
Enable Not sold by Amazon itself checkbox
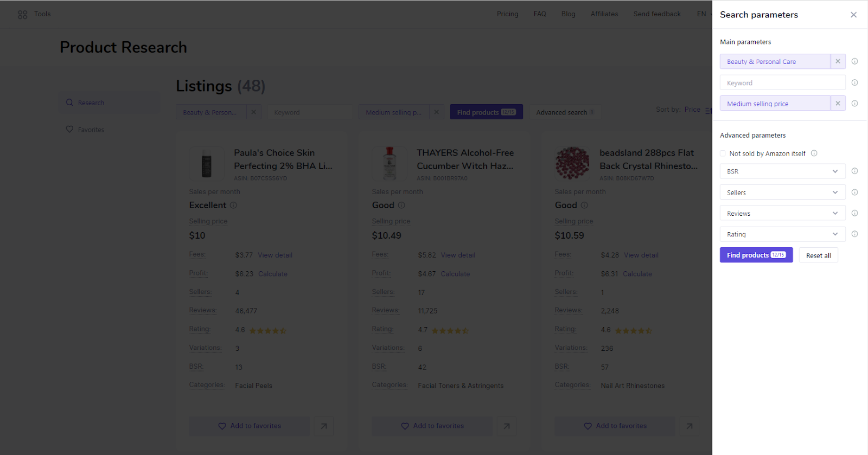point(723,153)
